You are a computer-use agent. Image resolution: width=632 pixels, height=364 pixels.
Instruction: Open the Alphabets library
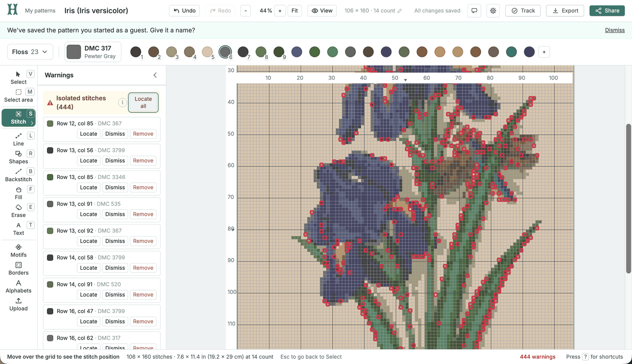19,286
